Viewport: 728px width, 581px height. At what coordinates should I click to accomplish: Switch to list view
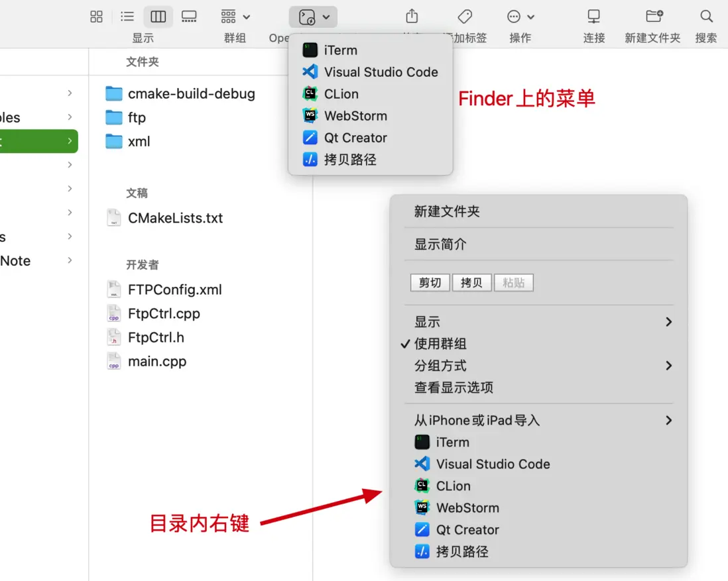[x=127, y=17]
